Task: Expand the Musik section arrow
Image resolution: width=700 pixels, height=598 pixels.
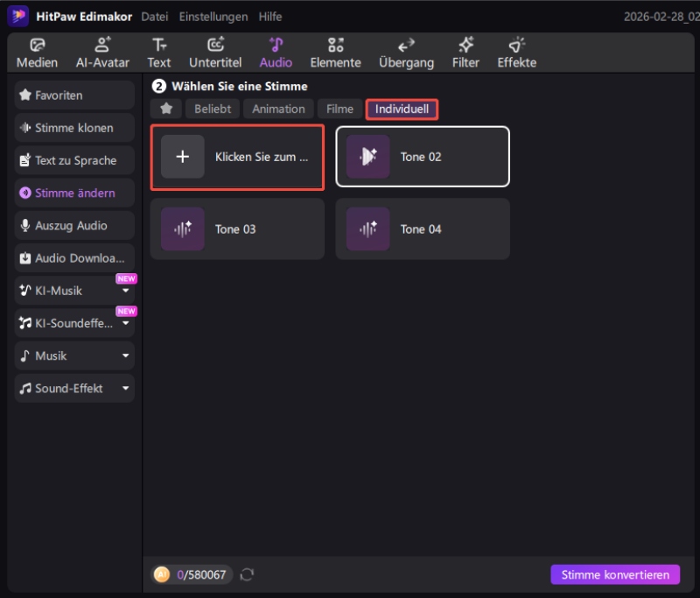Action: tap(125, 356)
